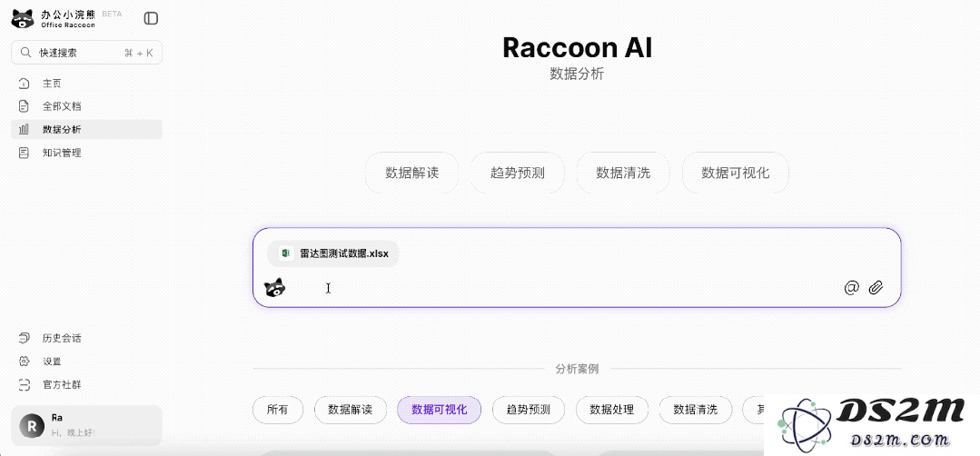This screenshot has width=980, height=456.
Task: Click the bar chart icon beside 数据分析
Action: pyautogui.click(x=24, y=129)
